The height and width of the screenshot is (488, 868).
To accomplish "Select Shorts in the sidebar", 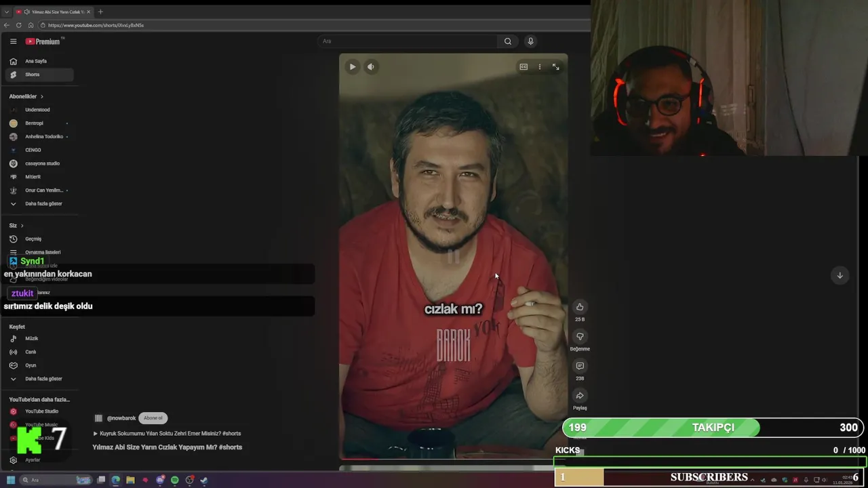I will [x=39, y=75].
